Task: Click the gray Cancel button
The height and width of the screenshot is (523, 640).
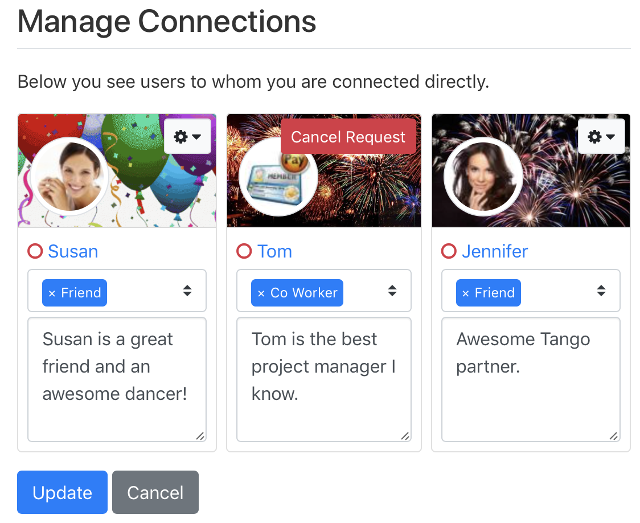Action: pos(156,492)
